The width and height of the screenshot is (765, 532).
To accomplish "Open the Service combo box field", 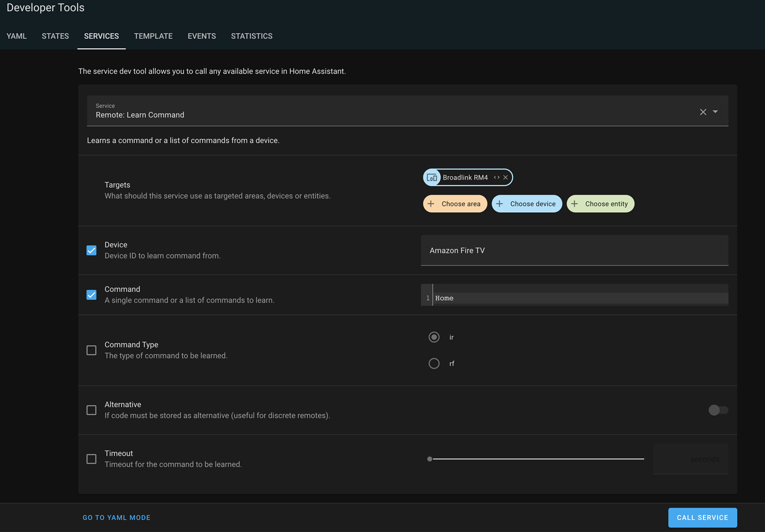I will pyautogui.click(x=388, y=112).
